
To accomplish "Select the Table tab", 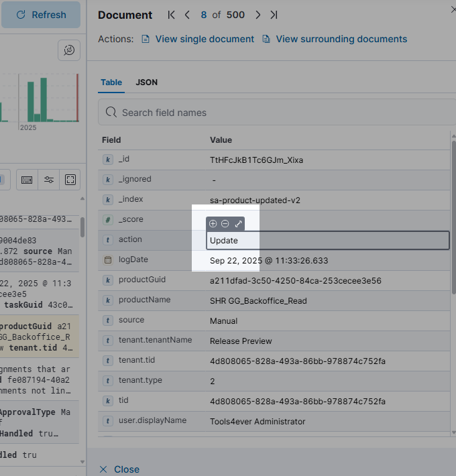I will pos(111,82).
